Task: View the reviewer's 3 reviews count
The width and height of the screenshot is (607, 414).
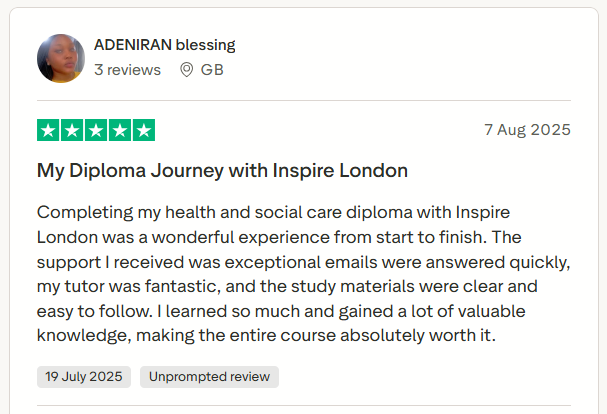Action: click(127, 70)
